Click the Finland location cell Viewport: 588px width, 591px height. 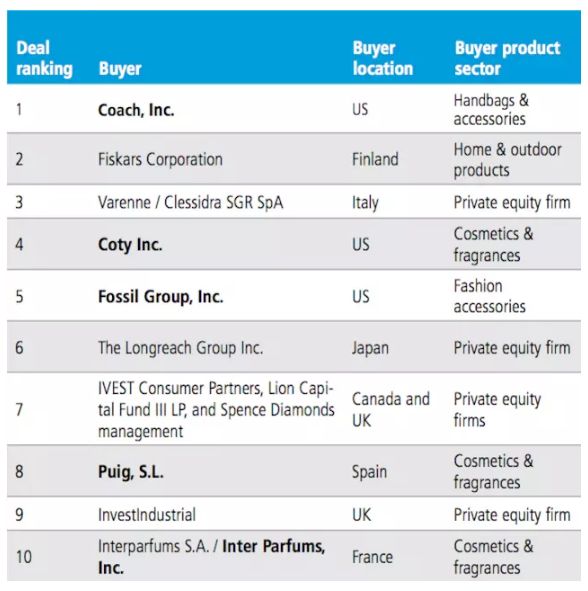click(x=375, y=159)
